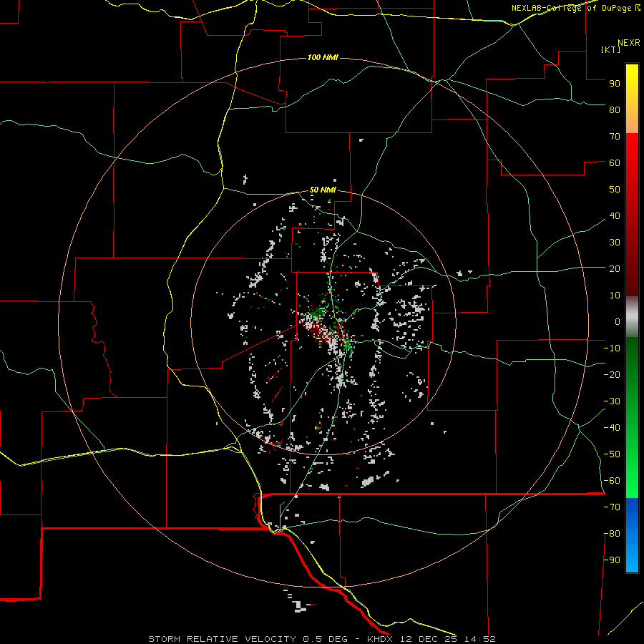Click the 90 value on the velocity scale
The height and width of the screenshot is (644, 644).
(615, 84)
